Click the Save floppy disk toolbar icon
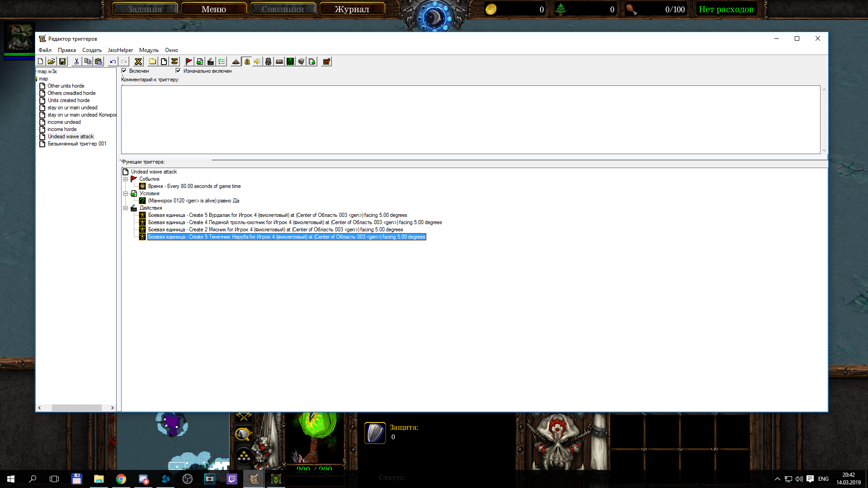Viewport: 868px width, 488px height. (62, 61)
